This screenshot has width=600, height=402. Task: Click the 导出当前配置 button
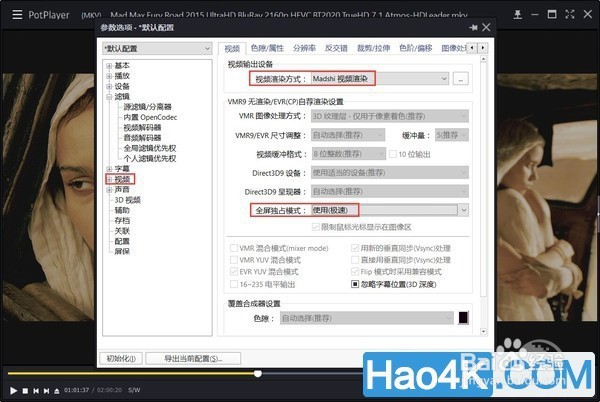pos(193,359)
